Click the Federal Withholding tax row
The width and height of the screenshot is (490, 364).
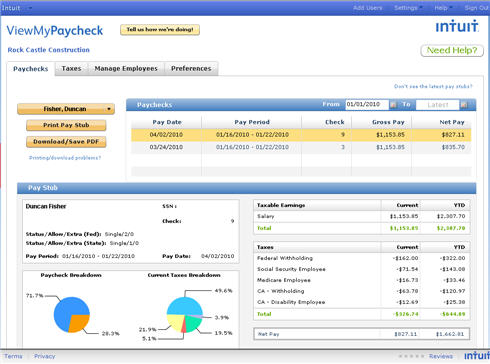coord(362,258)
